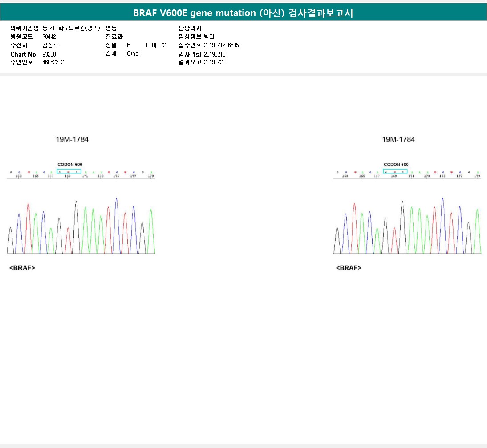
Task: Click the right 19M-1784 sample label
Action: click(x=398, y=140)
